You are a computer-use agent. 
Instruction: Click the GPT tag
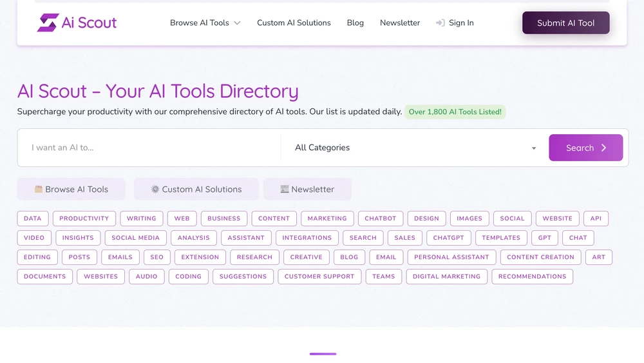click(x=545, y=238)
